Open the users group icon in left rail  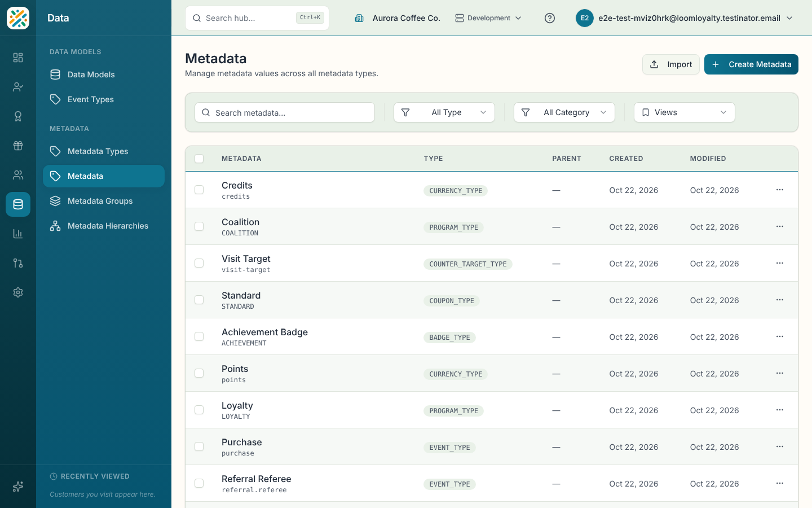(18, 175)
